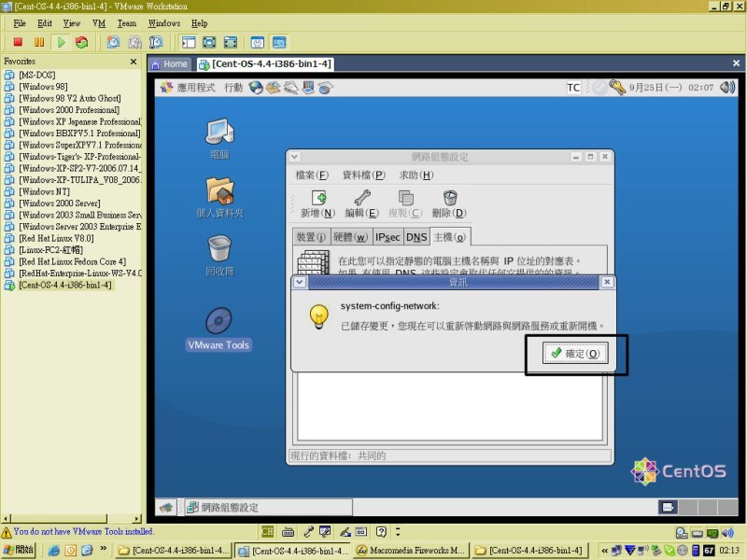This screenshot has width=747, height=560.
Task: Close the Cent-OS VM tab with X
Action: tap(736, 63)
